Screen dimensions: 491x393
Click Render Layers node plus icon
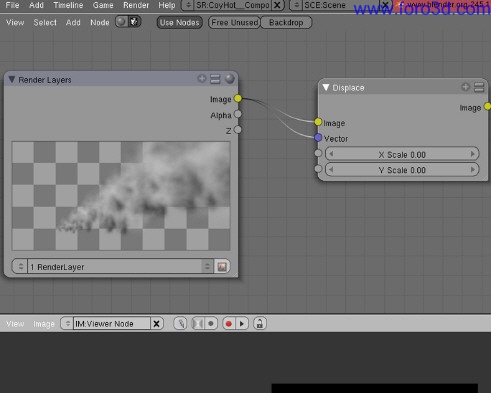point(202,79)
